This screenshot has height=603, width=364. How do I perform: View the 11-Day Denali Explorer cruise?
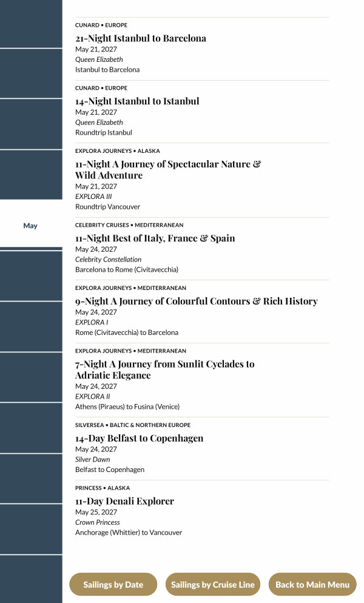coord(124,502)
